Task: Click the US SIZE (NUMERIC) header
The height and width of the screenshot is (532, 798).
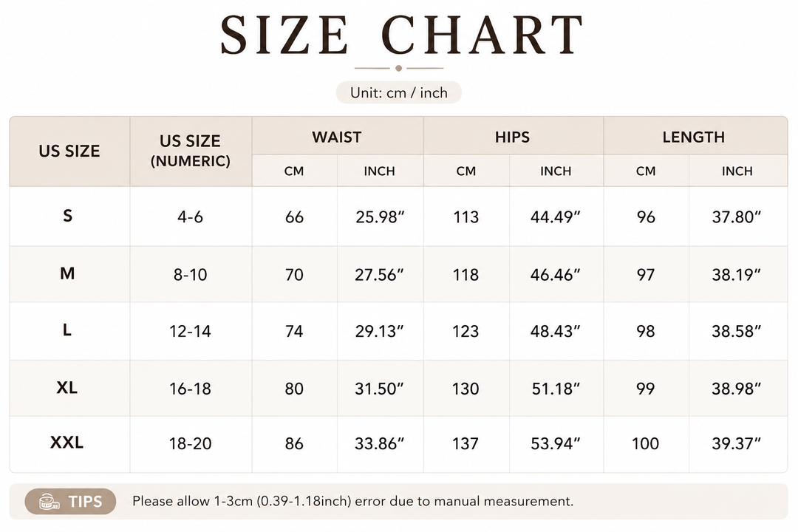Action: (x=191, y=151)
